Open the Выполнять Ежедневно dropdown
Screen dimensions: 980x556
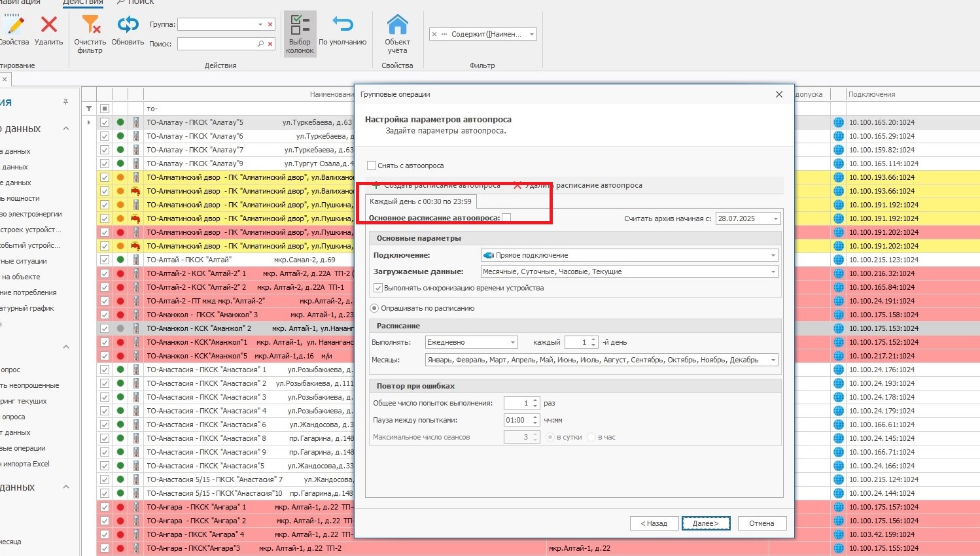(512, 342)
